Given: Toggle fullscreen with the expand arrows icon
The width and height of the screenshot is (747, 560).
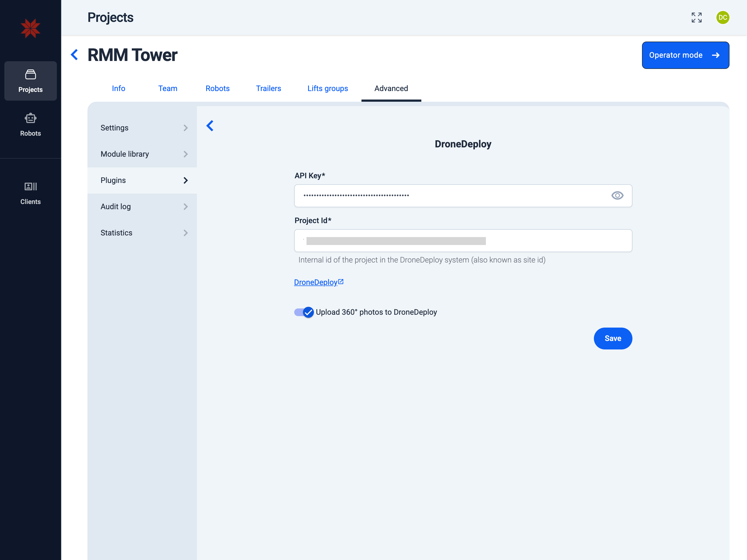Looking at the screenshot, I should (x=696, y=17).
